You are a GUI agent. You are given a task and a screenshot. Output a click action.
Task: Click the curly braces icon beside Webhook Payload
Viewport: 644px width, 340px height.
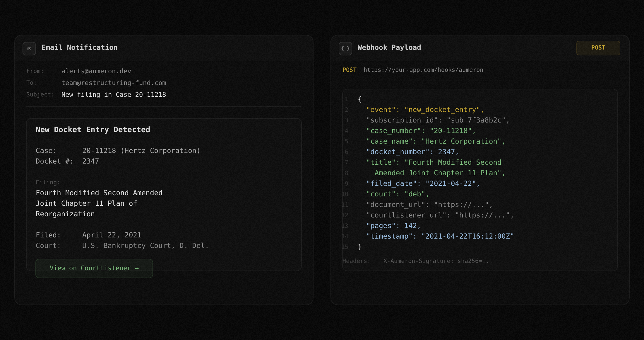[345, 49]
